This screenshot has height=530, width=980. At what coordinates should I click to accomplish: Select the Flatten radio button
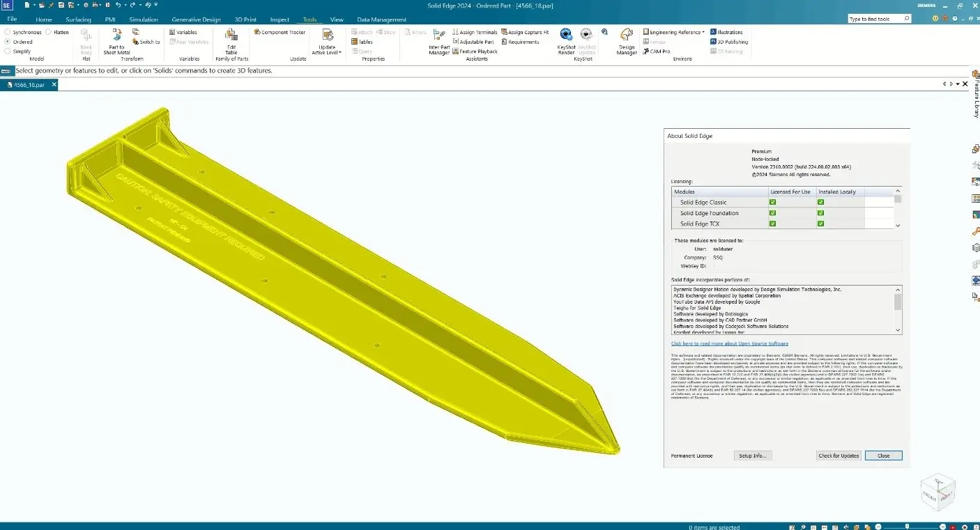point(48,32)
